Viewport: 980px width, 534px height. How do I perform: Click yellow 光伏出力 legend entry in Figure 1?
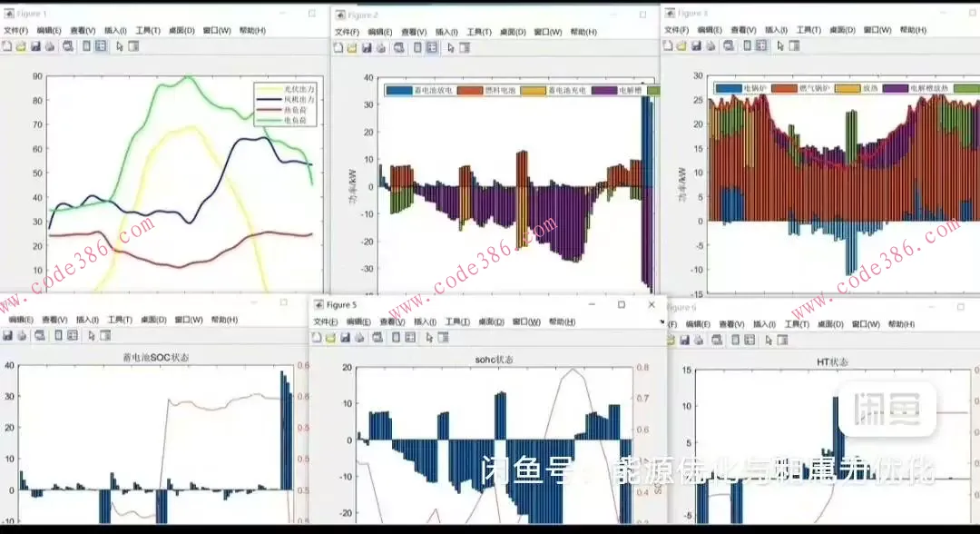tap(285, 89)
